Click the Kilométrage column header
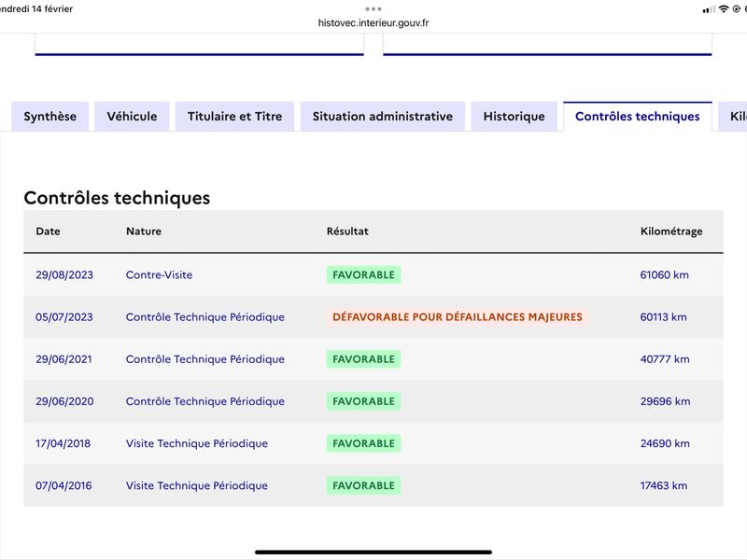747x560 pixels. pyautogui.click(x=671, y=231)
